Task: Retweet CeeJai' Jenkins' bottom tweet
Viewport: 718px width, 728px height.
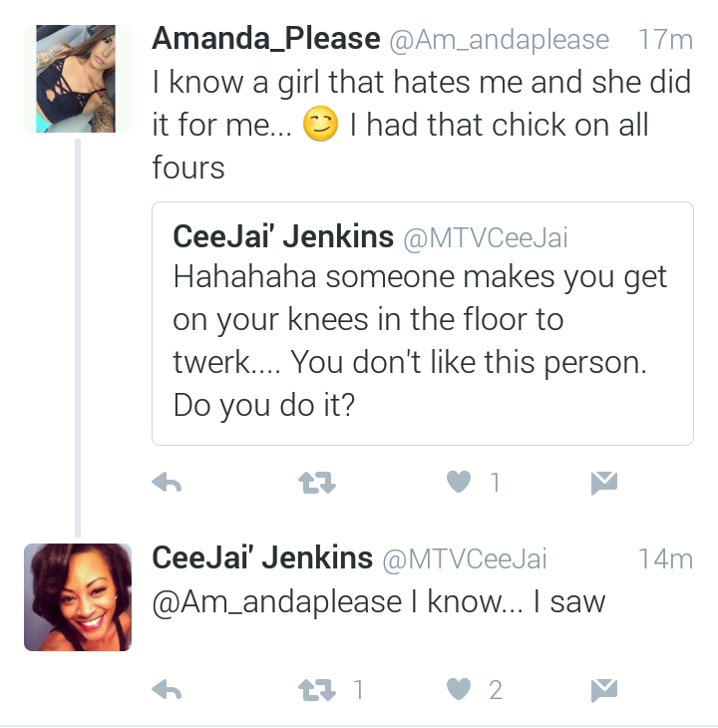Action: 316,690
